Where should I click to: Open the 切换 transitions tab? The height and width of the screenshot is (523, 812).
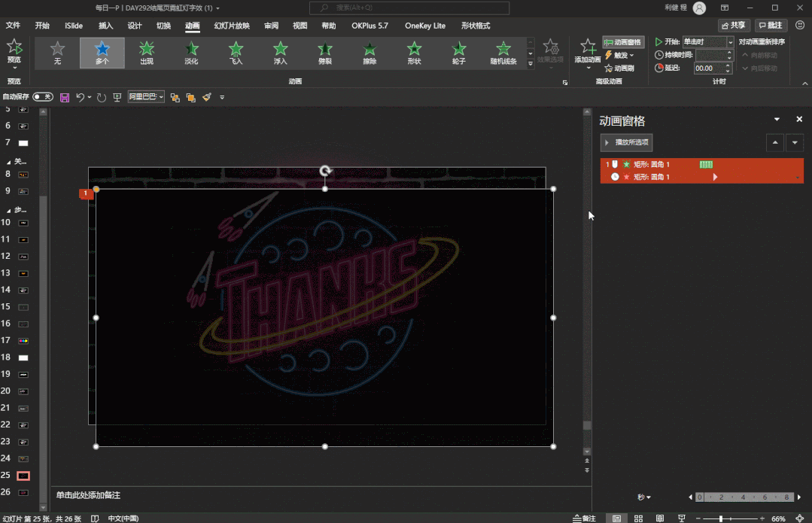coord(163,26)
